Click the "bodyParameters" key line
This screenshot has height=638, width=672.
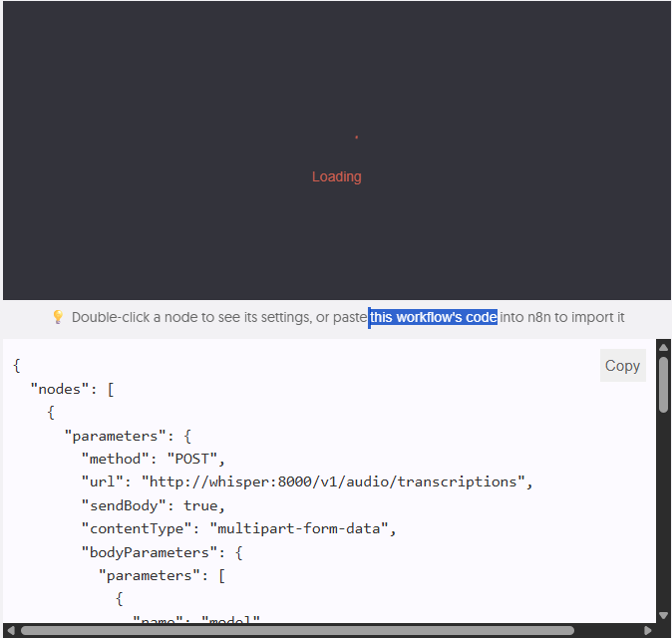point(162,552)
